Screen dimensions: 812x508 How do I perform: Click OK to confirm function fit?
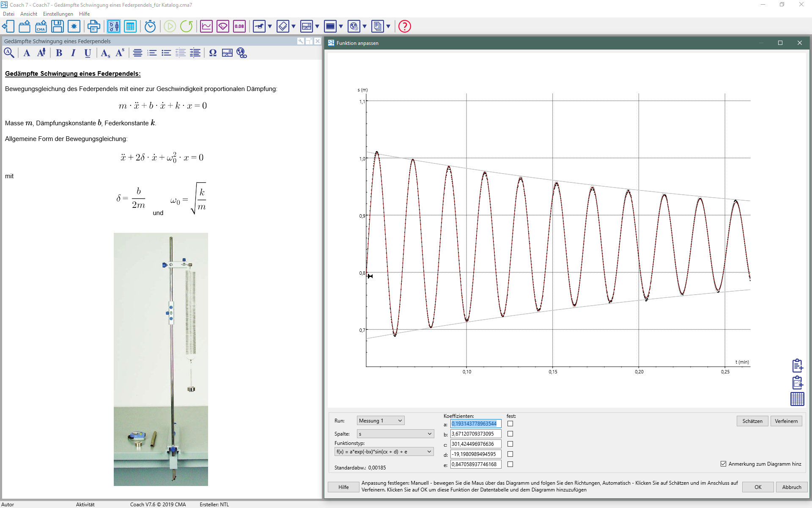[x=757, y=487]
